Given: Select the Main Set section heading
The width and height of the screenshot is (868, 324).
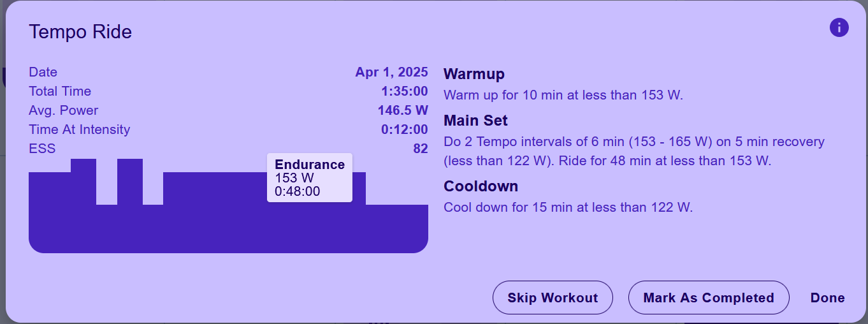Looking at the screenshot, I should tap(475, 121).
